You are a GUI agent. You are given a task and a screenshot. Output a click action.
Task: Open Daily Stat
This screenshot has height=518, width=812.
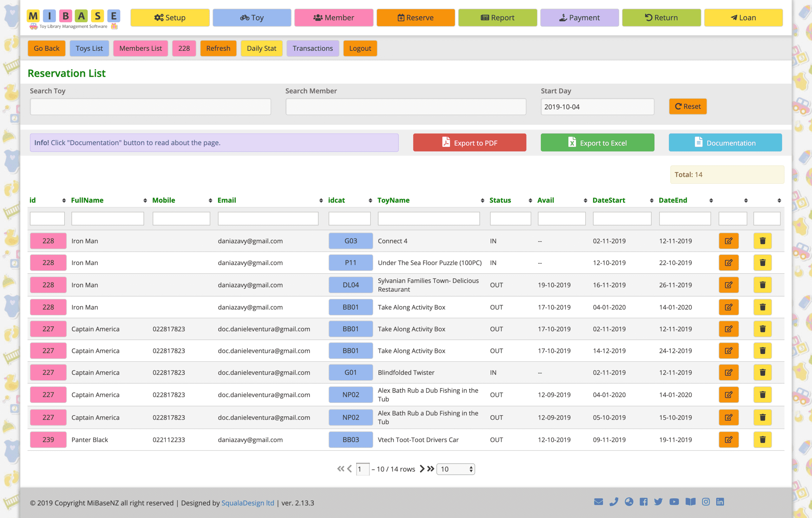point(261,48)
